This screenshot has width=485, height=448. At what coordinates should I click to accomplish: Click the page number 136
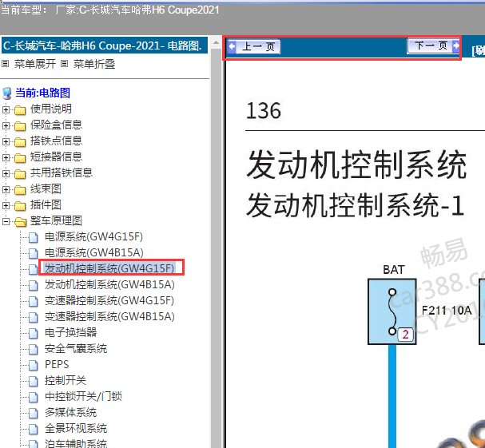click(x=264, y=111)
